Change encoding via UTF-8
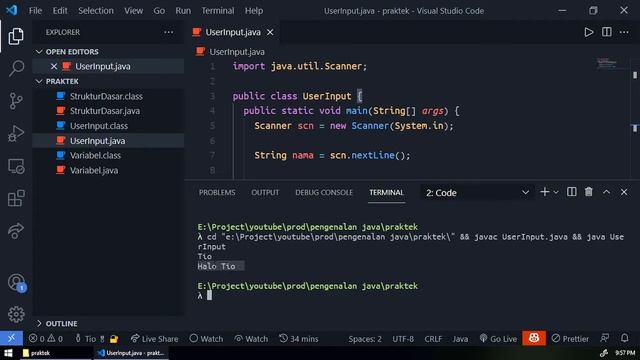The width and height of the screenshot is (640, 360). pyautogui.click(x=403, y=339)
